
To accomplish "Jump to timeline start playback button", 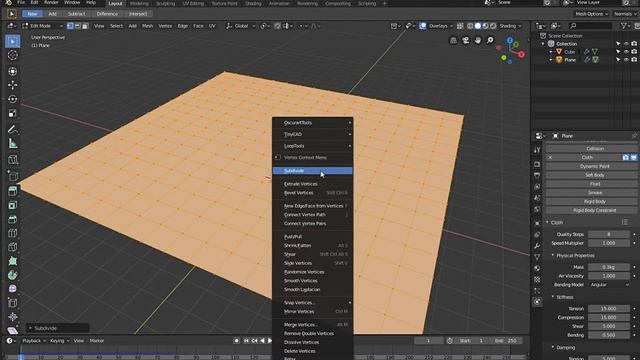I will [x=246, y=340].
